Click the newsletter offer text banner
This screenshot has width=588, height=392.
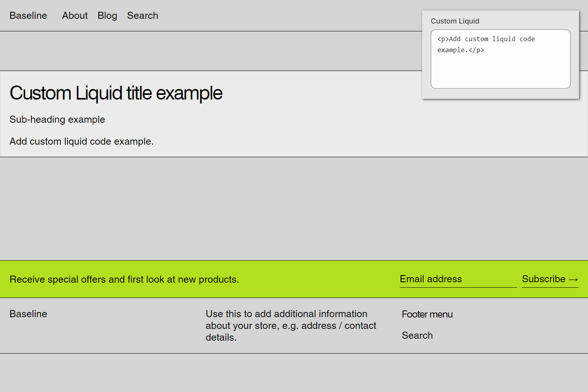[124, 279]
